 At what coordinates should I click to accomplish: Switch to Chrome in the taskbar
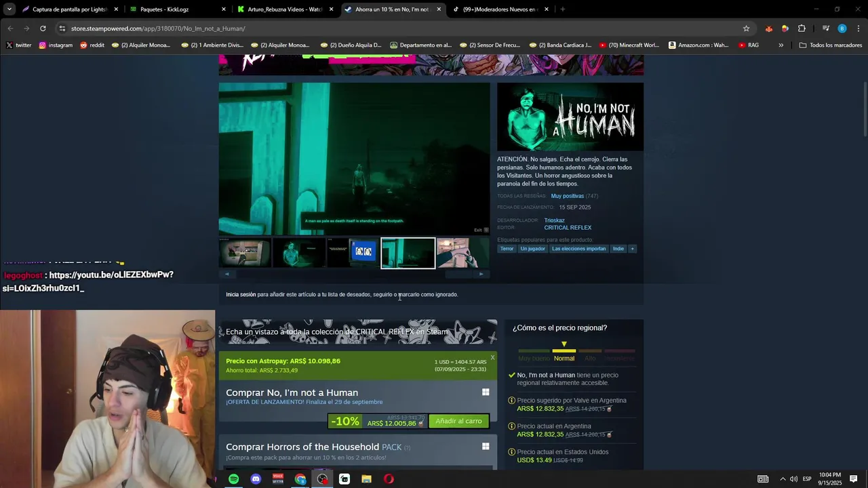pos(300,479)
